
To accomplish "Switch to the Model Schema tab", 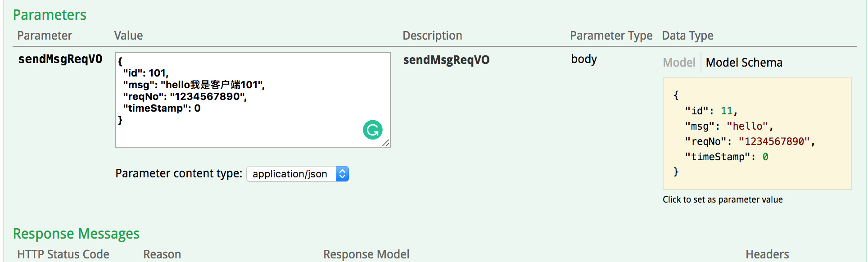I will click(744, 63).
